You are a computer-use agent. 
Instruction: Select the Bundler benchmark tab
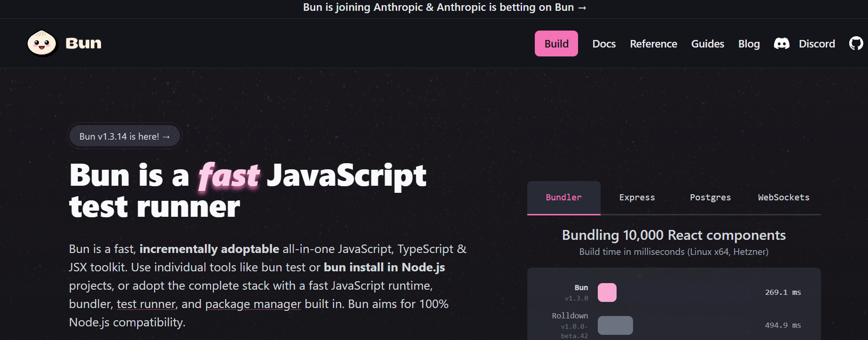tap(563, 198)
